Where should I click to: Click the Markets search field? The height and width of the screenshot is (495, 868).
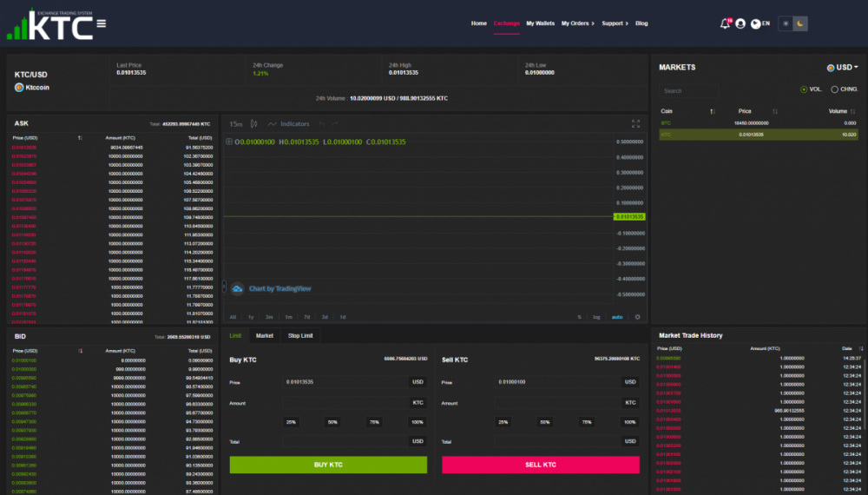[688, 91]
